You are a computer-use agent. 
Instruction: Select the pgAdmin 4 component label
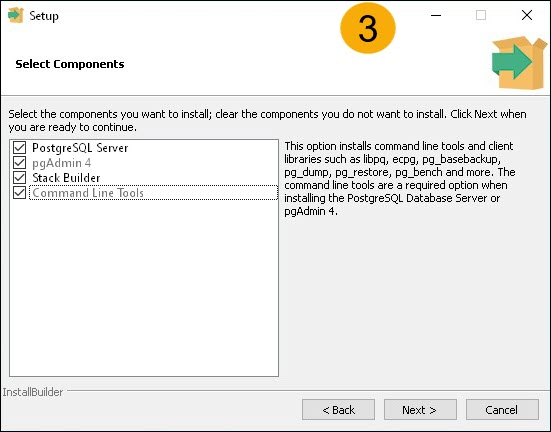pos(61,163)
